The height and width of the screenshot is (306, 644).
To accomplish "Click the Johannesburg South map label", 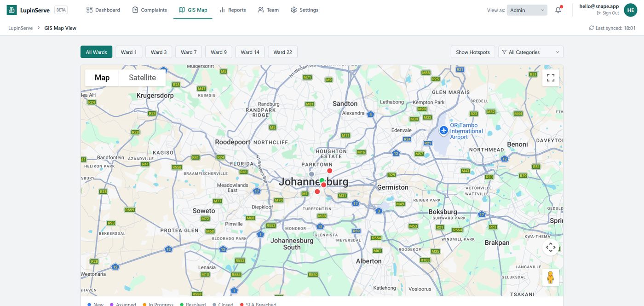I will [x=292, y=244].
